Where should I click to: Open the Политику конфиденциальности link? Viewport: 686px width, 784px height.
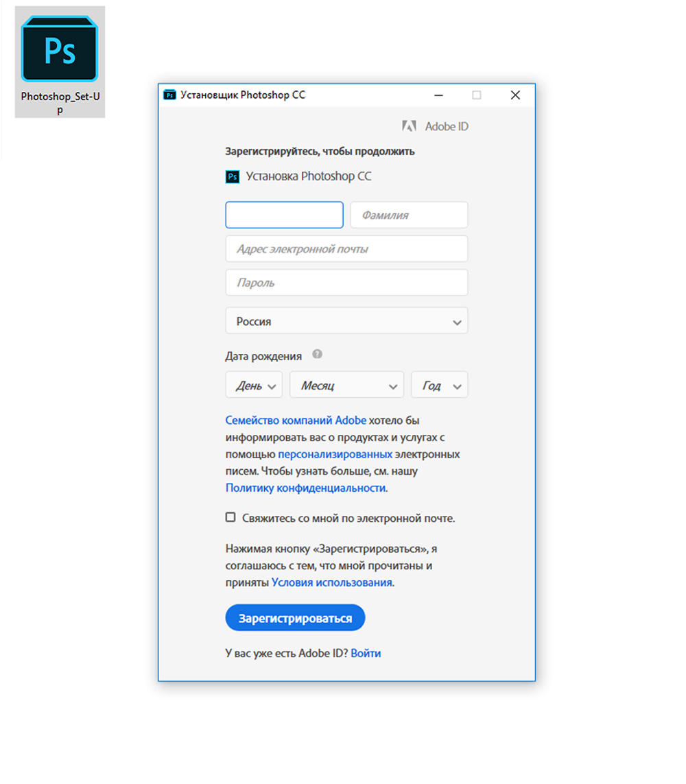click(305, 488)
